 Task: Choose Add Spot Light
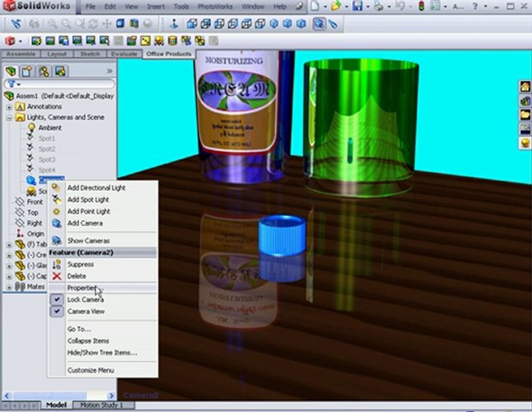pyautogui.click(x=103, y=200)
